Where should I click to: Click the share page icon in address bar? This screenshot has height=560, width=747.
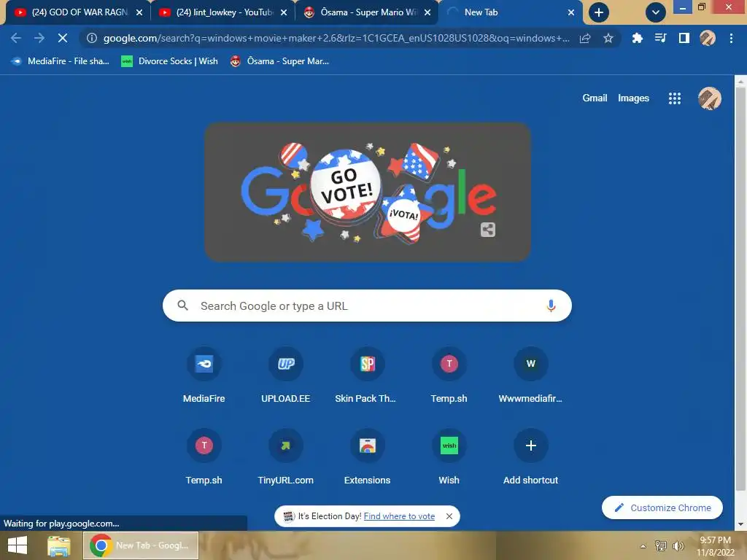[x=585, y=38]
